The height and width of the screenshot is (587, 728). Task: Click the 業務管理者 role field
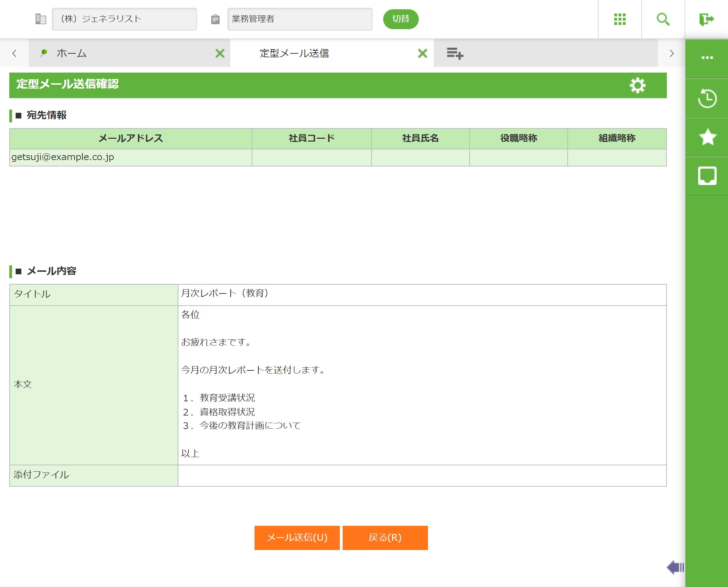pyautogui.click(x=299, y=19)
